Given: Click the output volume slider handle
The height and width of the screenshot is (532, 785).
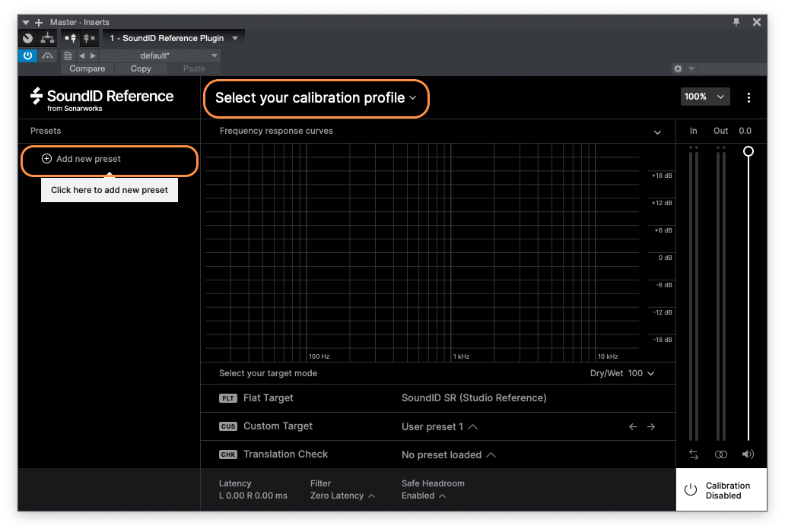Looking at the screenshot, I should [748, 151].
